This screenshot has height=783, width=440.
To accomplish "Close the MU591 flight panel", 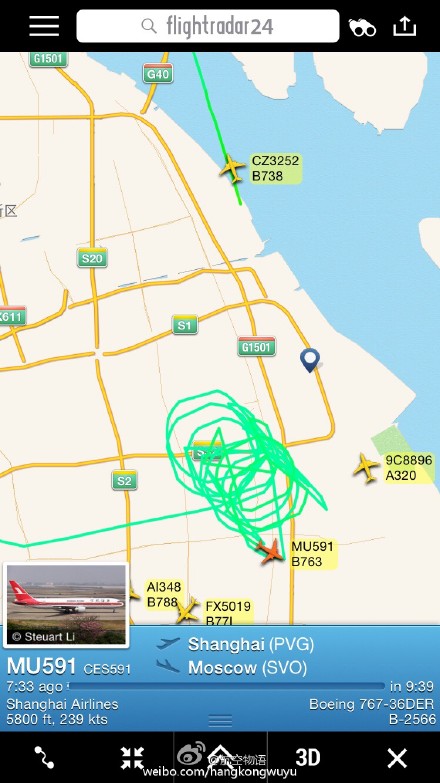I will click(398, 758).
